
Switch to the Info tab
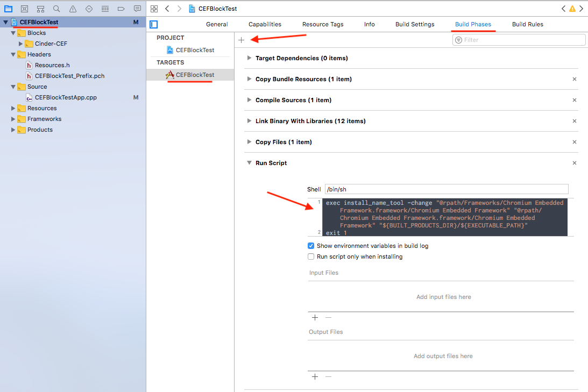370,24
